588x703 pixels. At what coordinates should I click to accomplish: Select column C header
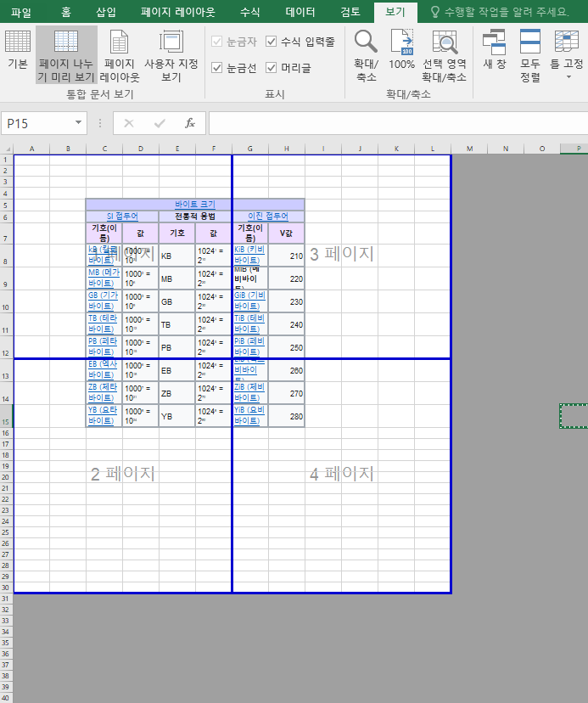coord(104,149)
